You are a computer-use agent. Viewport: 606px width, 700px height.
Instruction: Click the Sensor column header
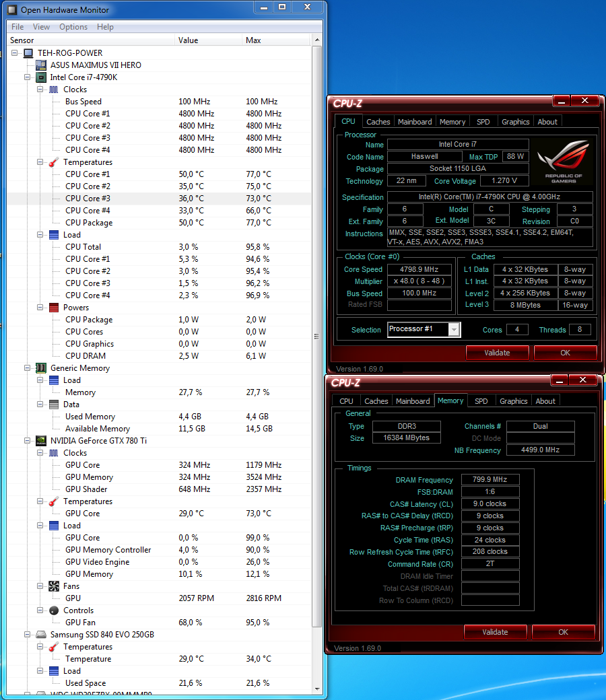coord(91,40)
